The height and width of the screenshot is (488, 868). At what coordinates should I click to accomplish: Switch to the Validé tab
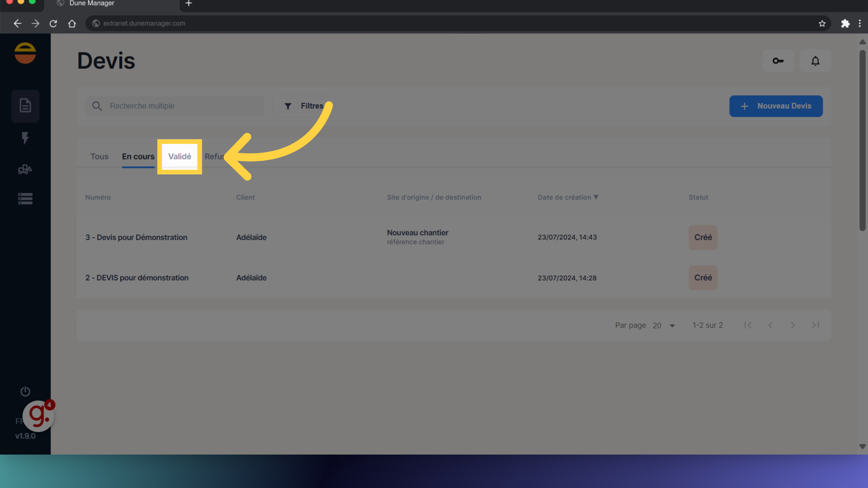click(x=179, y=156)
